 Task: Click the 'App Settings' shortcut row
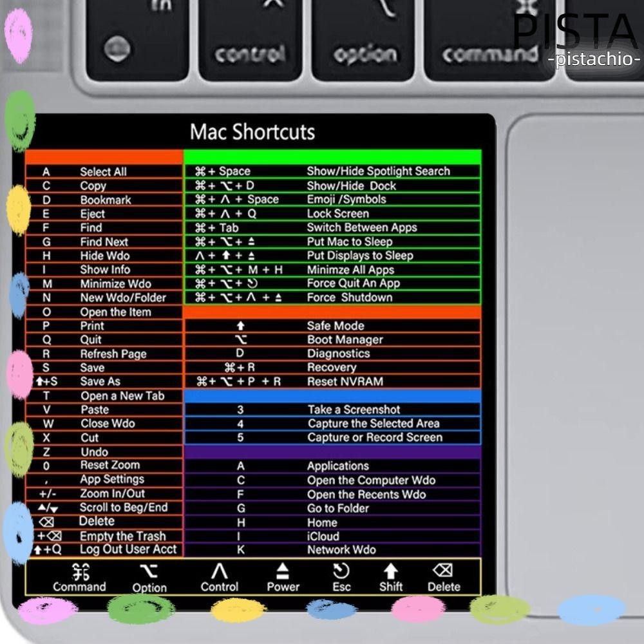pos(104,479)
